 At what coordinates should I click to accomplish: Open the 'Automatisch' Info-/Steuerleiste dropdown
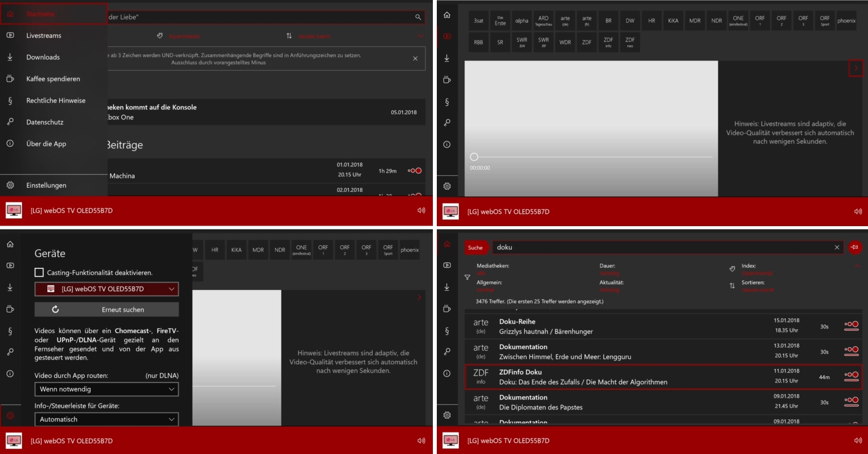coord(107,419)
